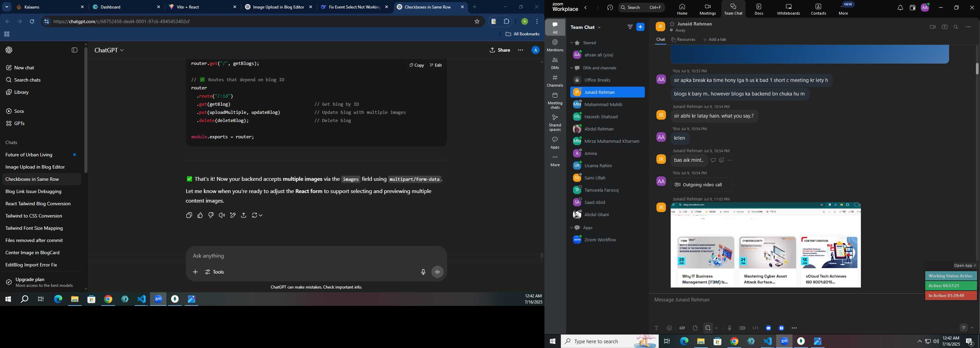
Task: Open Zoom history clock icon
Action: point(610,7)
